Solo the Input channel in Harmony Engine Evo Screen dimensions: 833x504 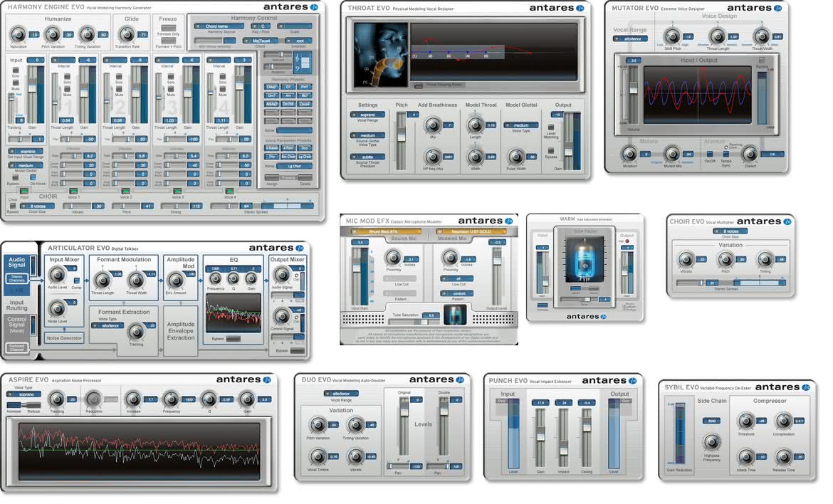click(16, 70)
